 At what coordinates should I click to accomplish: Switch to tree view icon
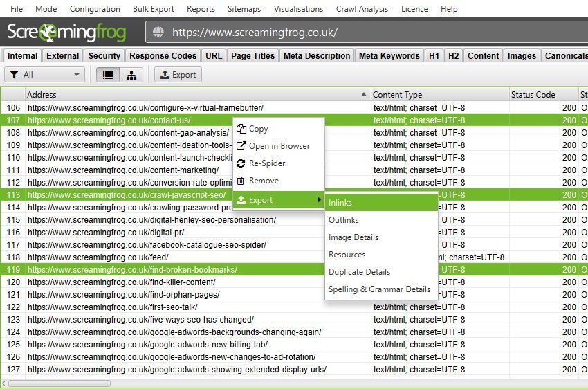pos(131,75)
